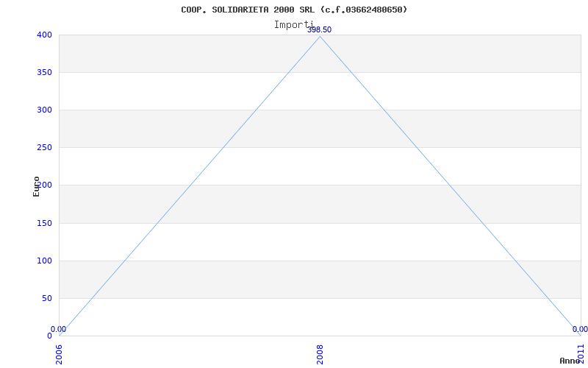Click the x-axis year label 2008
This screenshot has width=588, height=368.
(320, 355)
